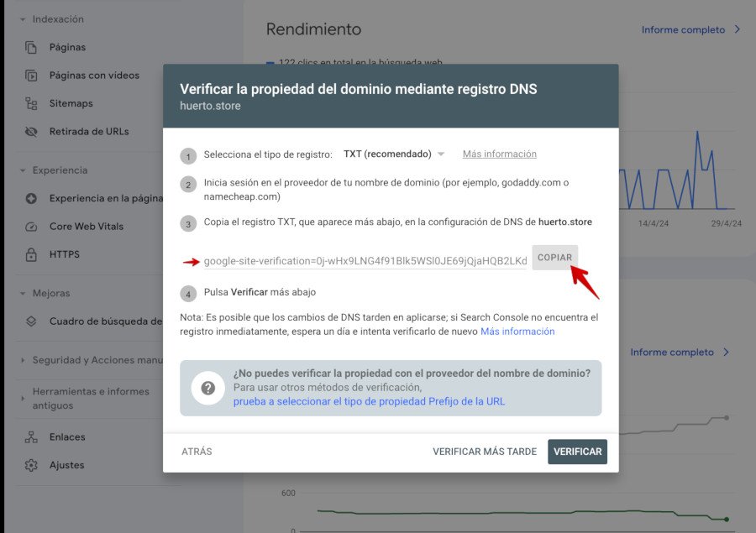Open the lower Informe completo link
The image size is (756, 533).
point(672,353)
